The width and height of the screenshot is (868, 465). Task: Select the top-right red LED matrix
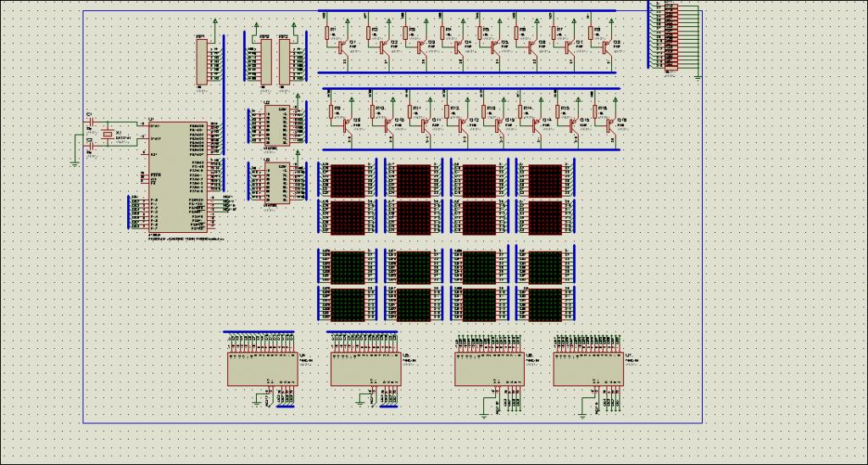click(545, 180)
